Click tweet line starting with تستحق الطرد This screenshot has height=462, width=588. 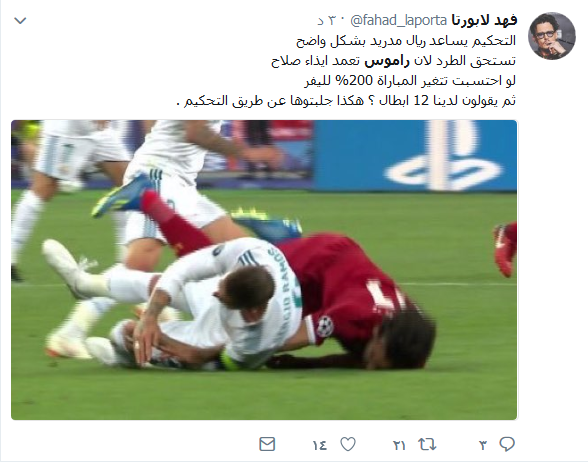click(393, 61)
